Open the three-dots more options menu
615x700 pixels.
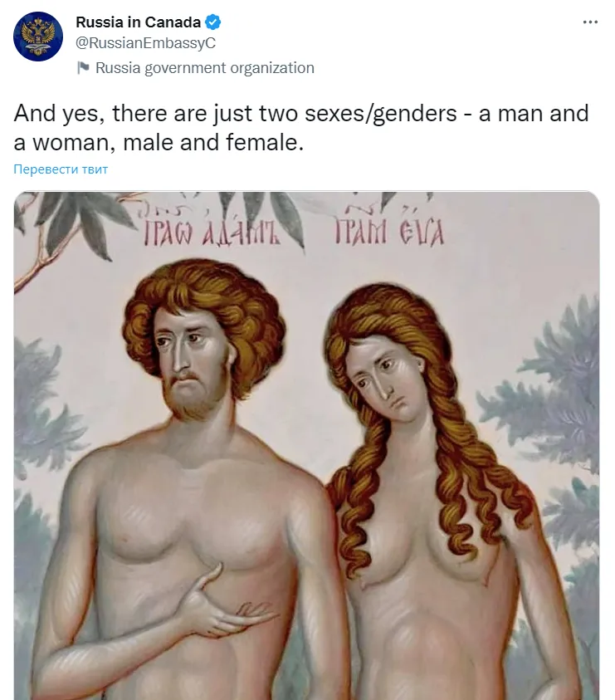[590, 22]
